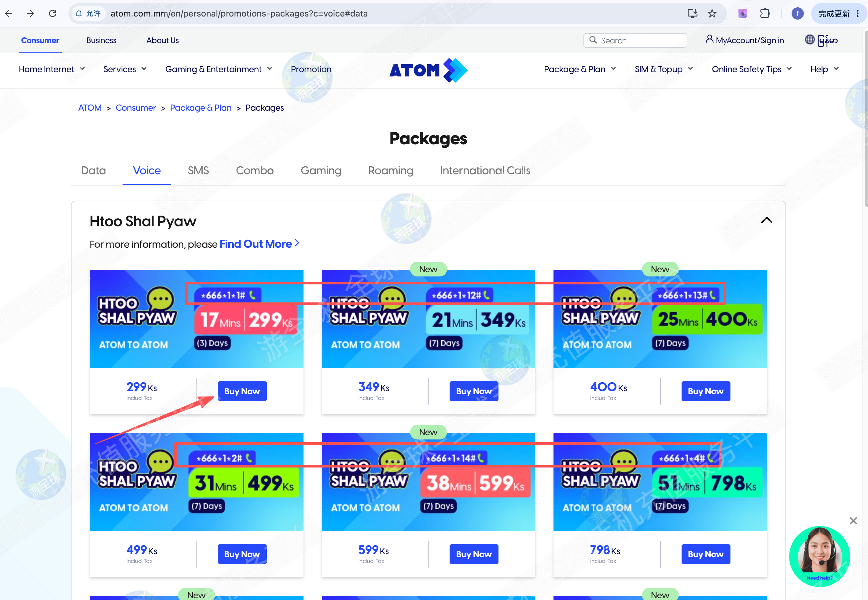Image resolution: width=868 pixels, height=600 pixels.
Task: Click into the Search field
Action: tap(635, 40)
